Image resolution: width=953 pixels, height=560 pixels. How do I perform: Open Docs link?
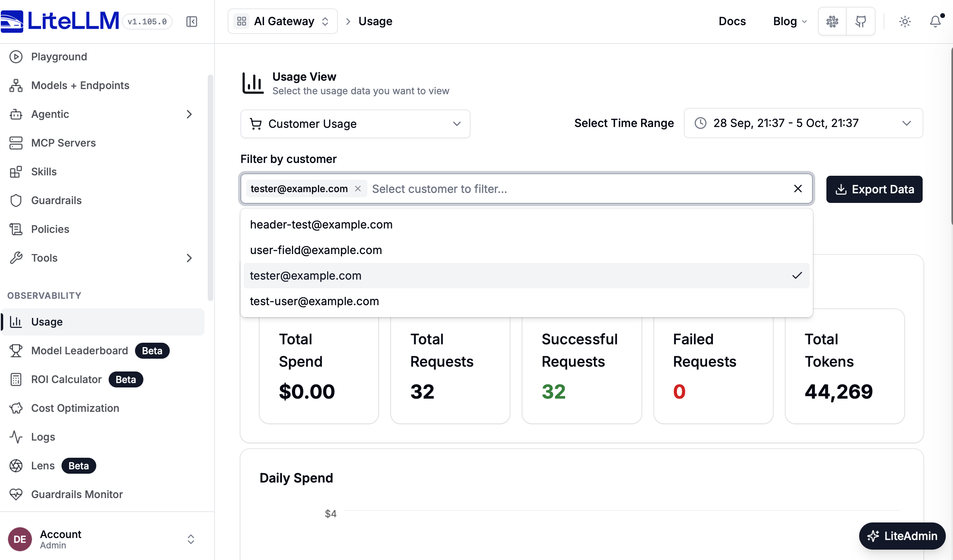point(732,21)
